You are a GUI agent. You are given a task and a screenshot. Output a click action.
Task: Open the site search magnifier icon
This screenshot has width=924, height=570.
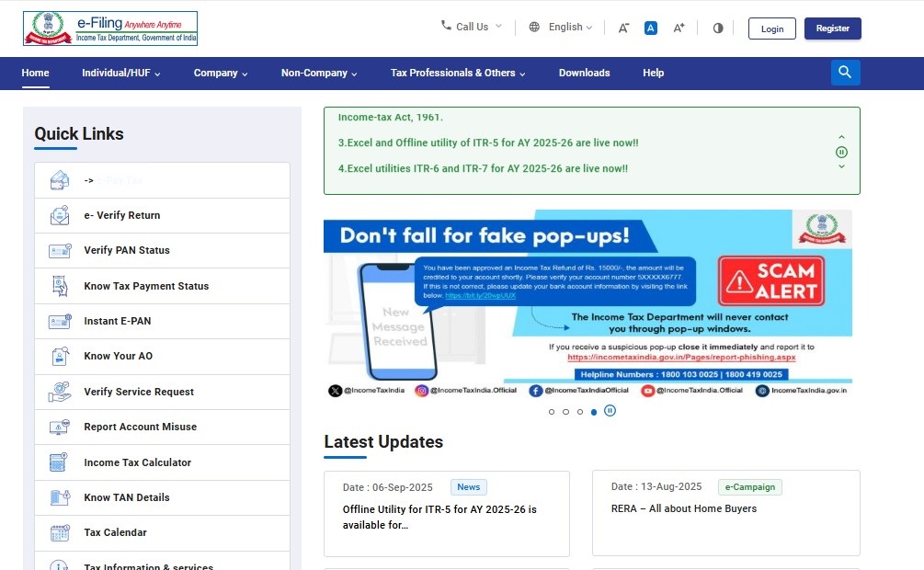pyautogui.click(x=845, y=72)
